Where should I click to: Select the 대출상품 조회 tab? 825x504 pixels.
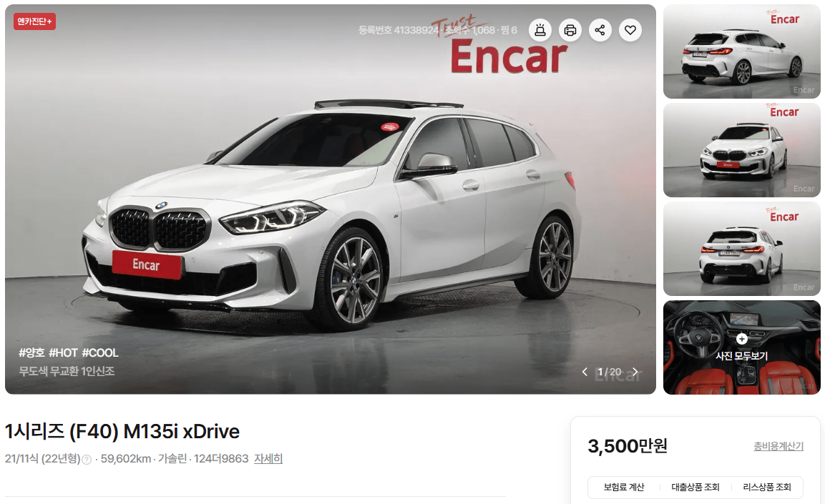(695, 487)
